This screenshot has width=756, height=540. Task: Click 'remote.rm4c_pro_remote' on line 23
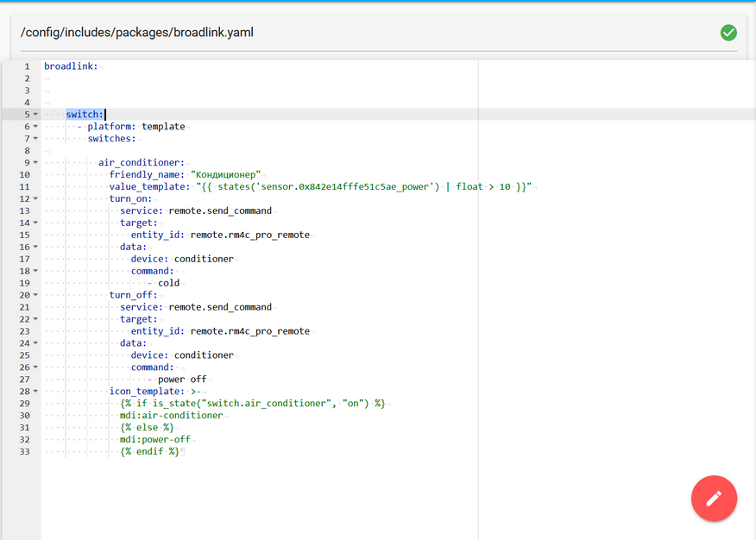coord(250,331)
